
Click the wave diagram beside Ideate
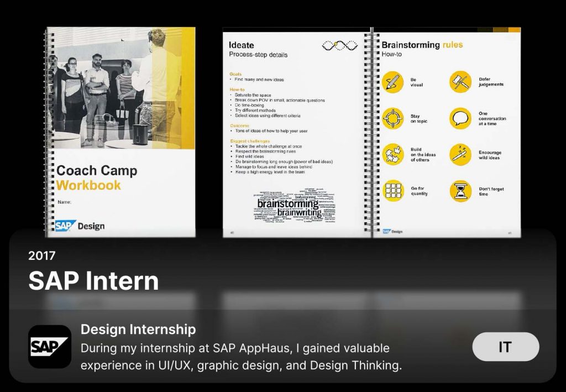(340, 45)
